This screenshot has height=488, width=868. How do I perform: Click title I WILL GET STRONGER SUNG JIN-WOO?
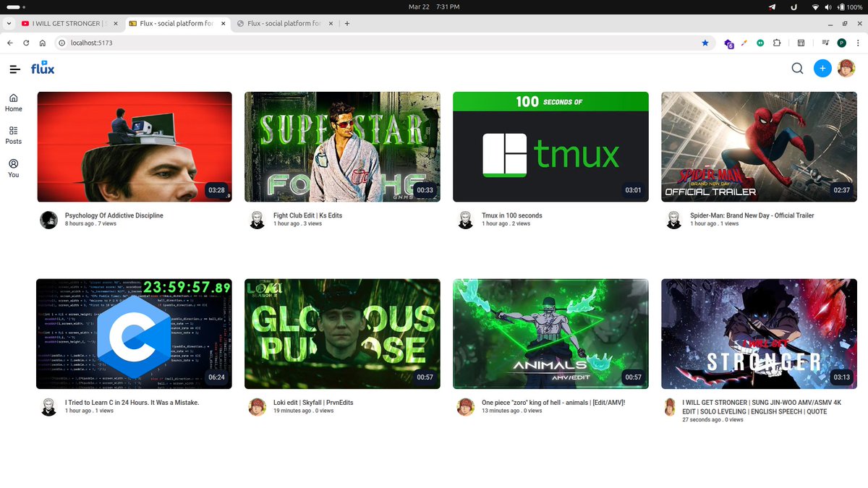[x=762, y=407]
